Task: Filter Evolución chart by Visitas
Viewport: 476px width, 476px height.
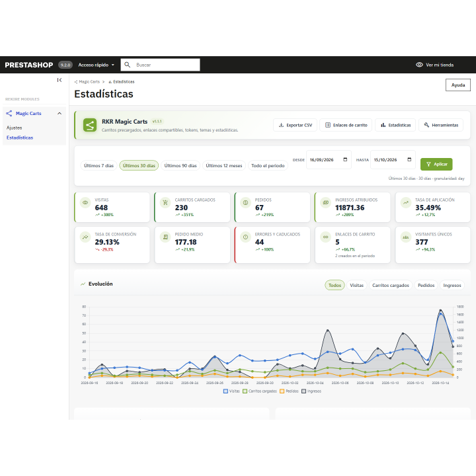Action: pyautogui.click(x=357, y=285)
